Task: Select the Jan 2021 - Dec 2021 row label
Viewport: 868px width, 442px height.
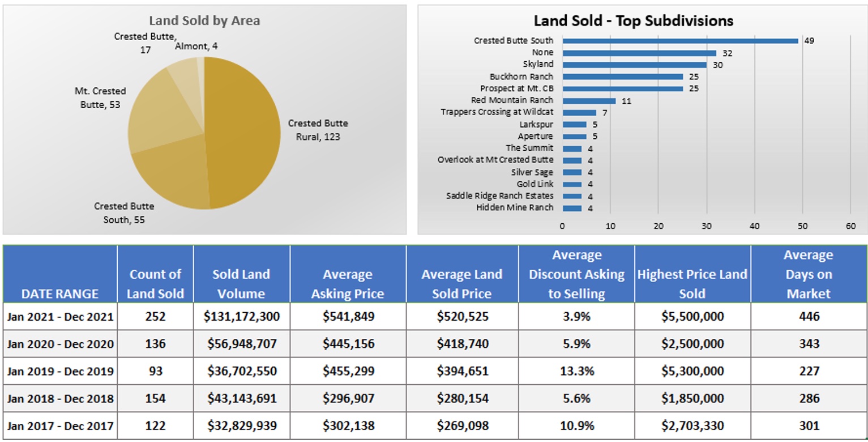Action: (x=60, y=317)
